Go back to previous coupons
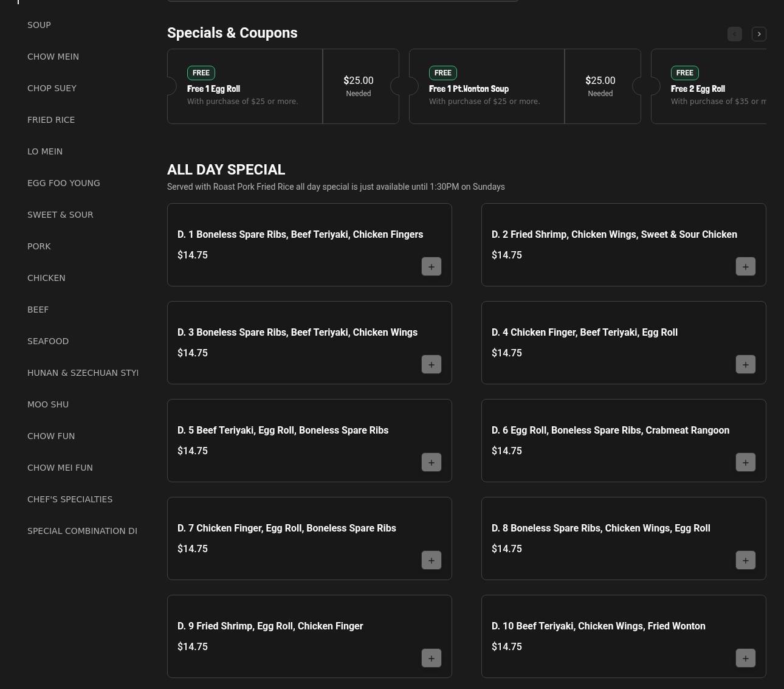The image size is (784, 689). (x=734, y=34)
